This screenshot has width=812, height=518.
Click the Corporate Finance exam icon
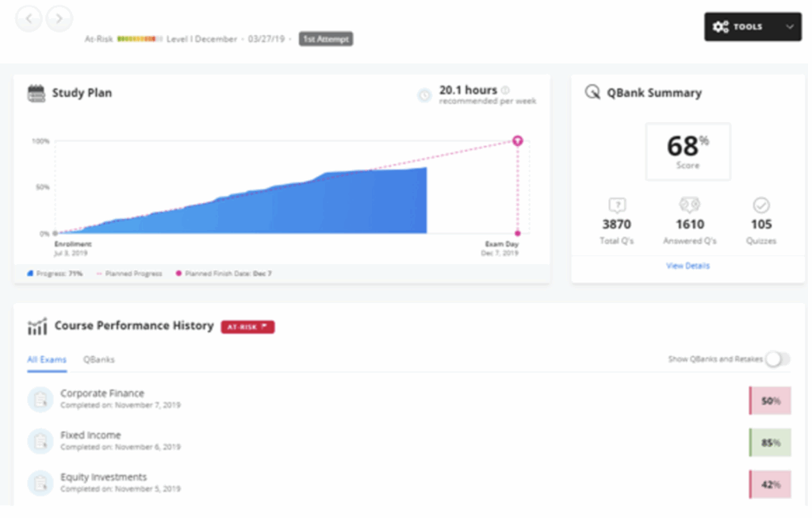pos(40,399)
